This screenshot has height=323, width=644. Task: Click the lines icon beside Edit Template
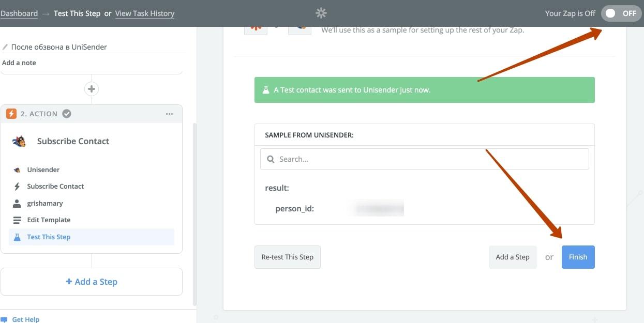pos(17,220)
